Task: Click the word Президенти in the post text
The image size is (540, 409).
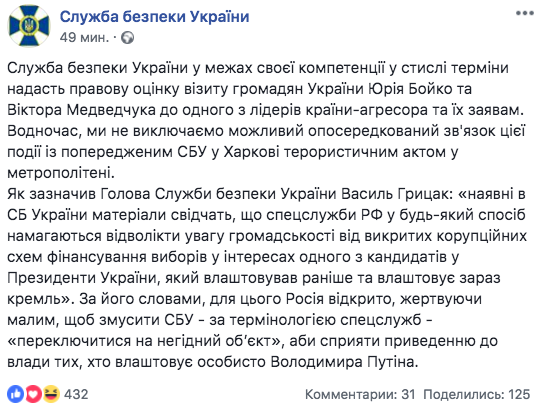Action: pyautogui.click(x=51, y=278)
